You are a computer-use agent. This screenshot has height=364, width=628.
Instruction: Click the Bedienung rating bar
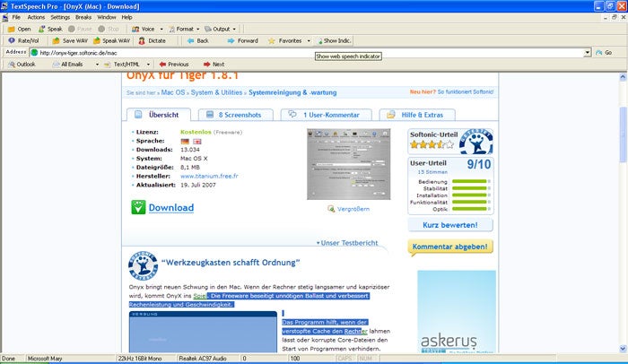[471, 181]
